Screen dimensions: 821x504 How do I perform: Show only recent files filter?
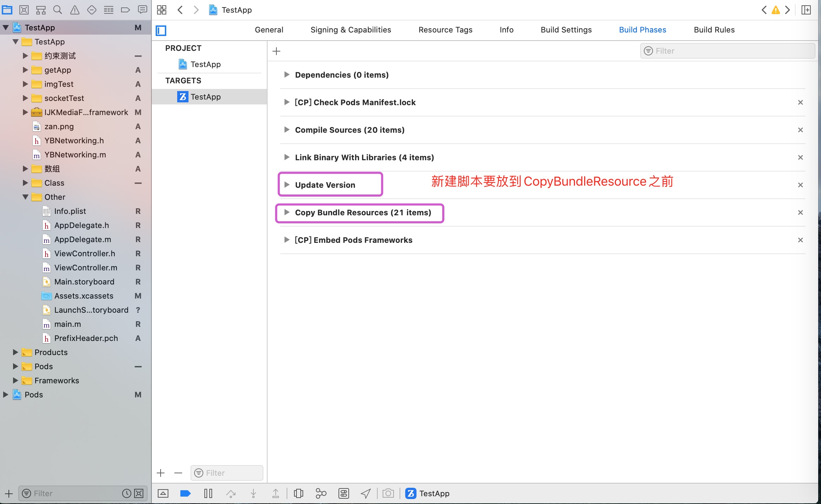pyautogui.click(x=127, y=493)
